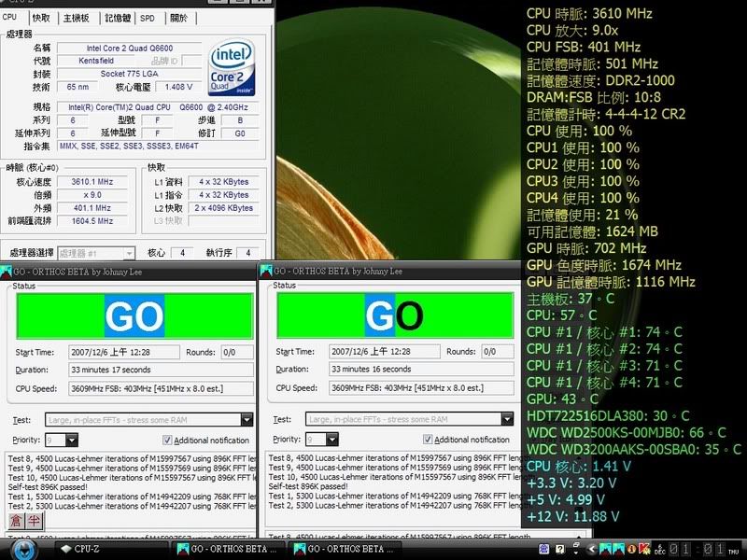Screen dimensions: 747x560
Task: Click the overlay line WDC WD2500KS-00MJB0: 66 °C
Action: coord(627,433)
